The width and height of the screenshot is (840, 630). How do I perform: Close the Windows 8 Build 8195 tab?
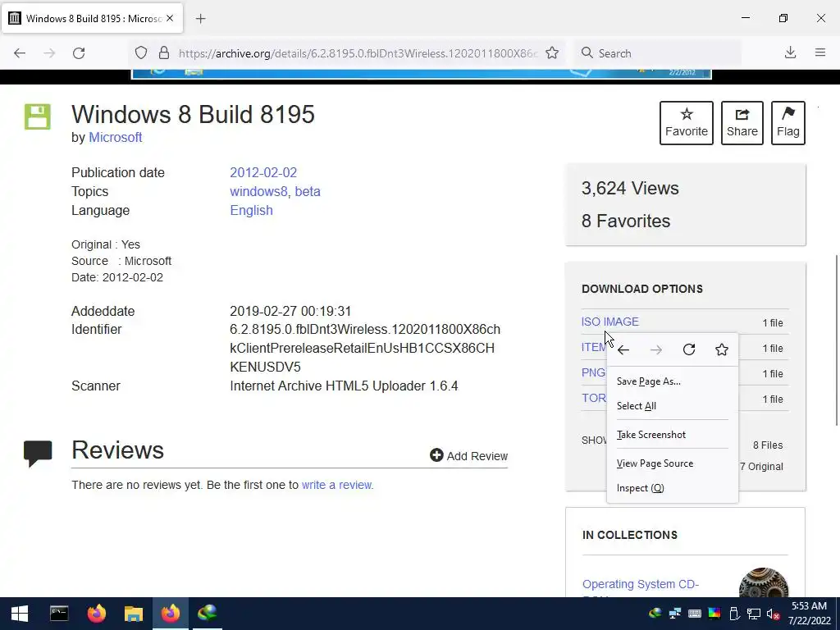click(x=170, y=18)
